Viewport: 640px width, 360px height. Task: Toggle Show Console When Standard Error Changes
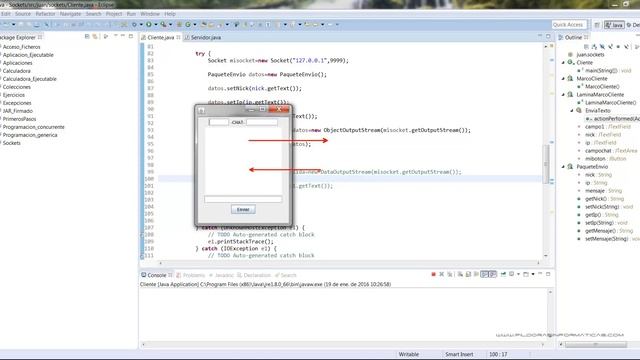point(493,274)
